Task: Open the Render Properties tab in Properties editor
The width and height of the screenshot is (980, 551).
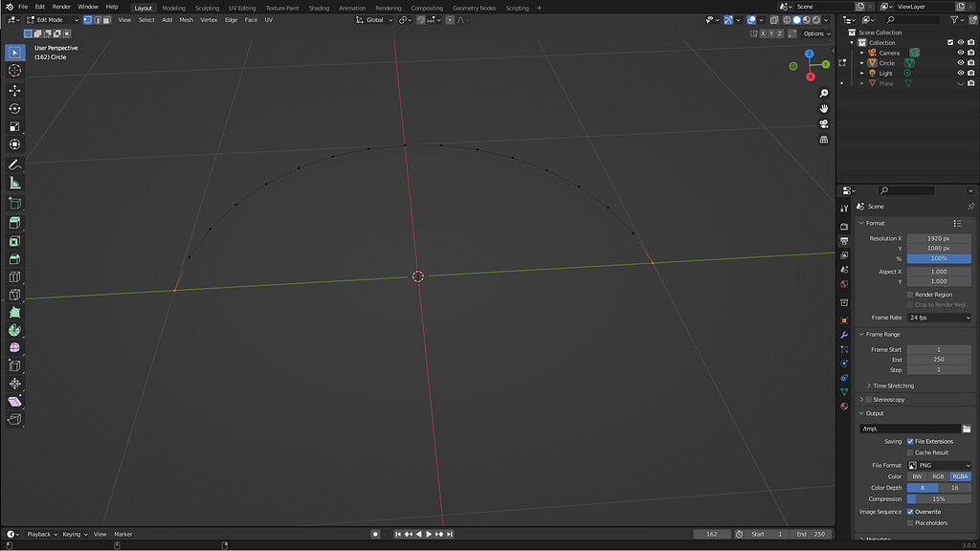Action: (x=843, y=226)
